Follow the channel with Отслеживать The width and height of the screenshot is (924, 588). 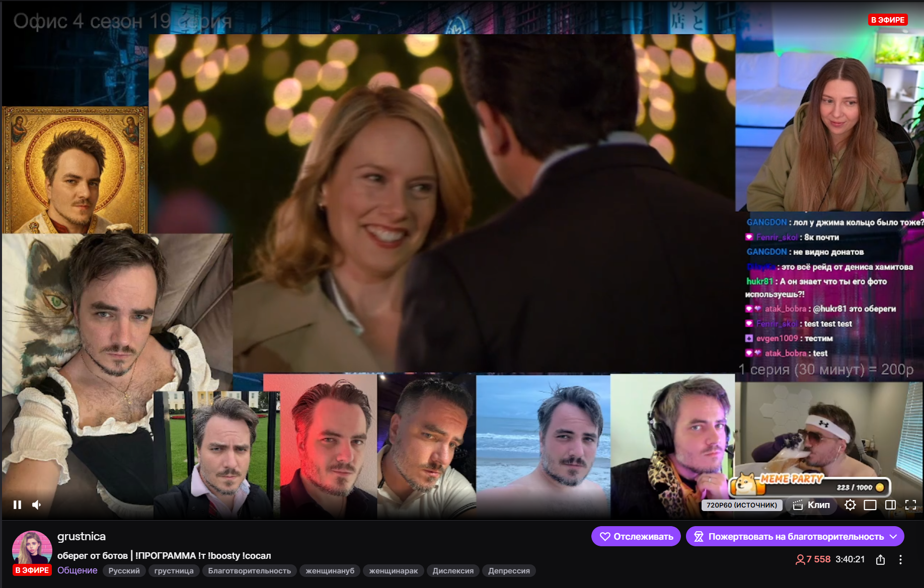pyautogui.click(x=636, y=536)
